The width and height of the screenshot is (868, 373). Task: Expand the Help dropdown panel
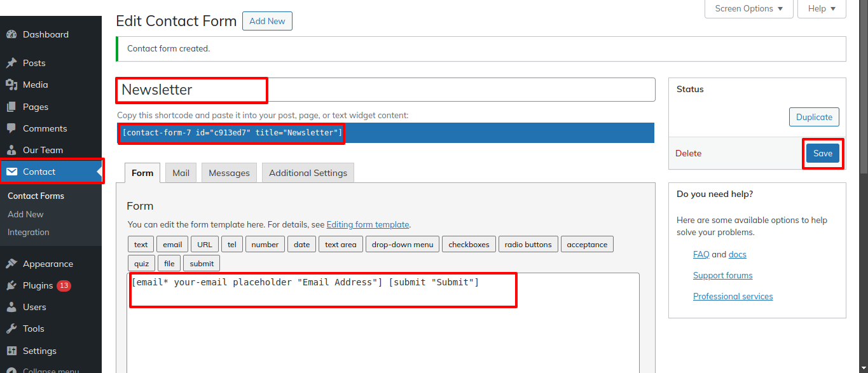pos(822,9)
